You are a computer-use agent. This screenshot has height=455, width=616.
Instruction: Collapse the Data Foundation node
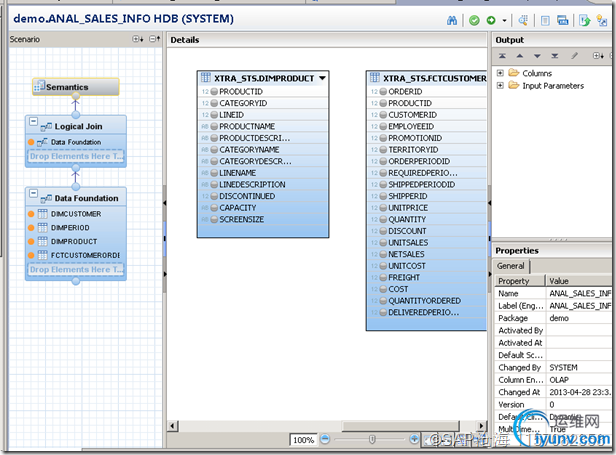coord(34,193)
